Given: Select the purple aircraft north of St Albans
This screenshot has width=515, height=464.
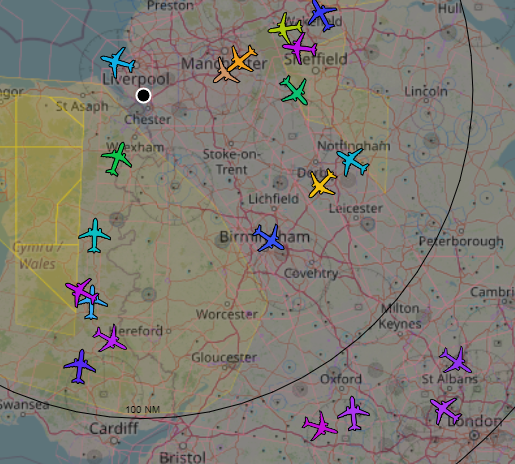Looking at the screenshot, I should point(456,360).
